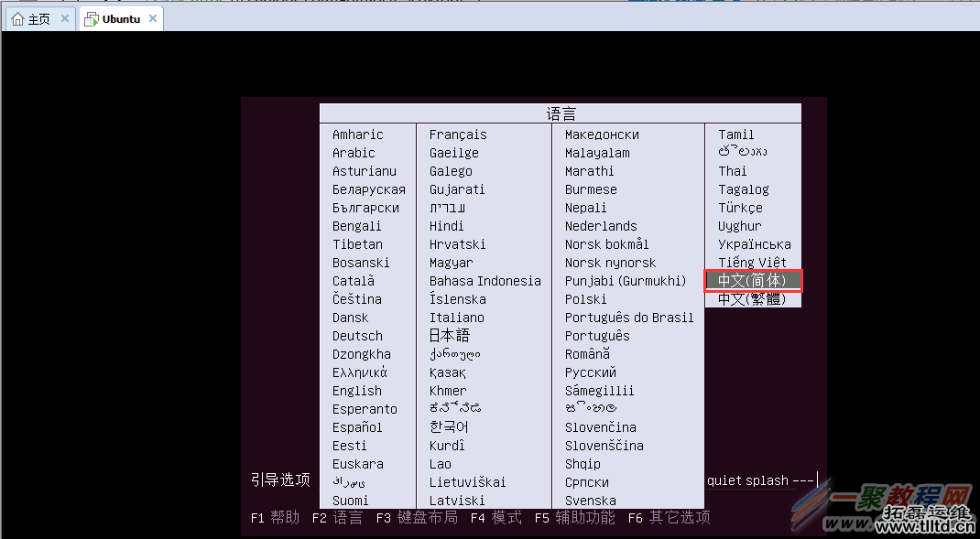
Task: Select Русский from the language list
Action: (591, 372)
